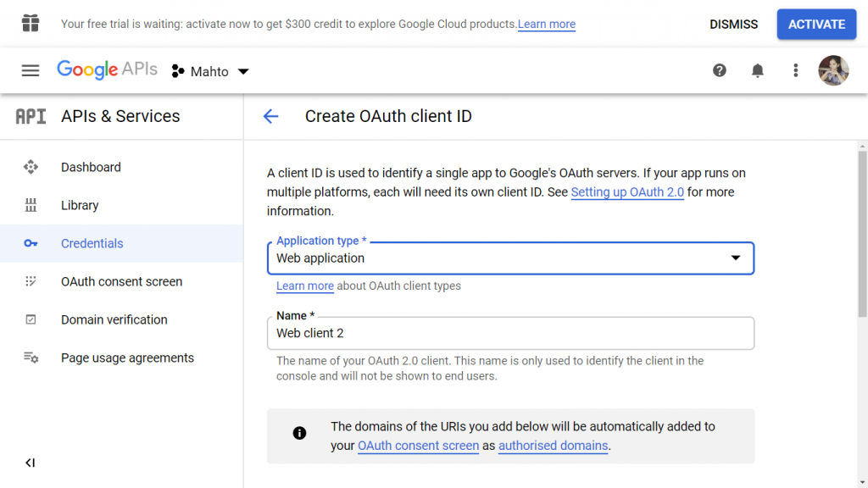Expand the Mahto project selector dropdown
Viewport: 868px width, 488px height.
210,71
